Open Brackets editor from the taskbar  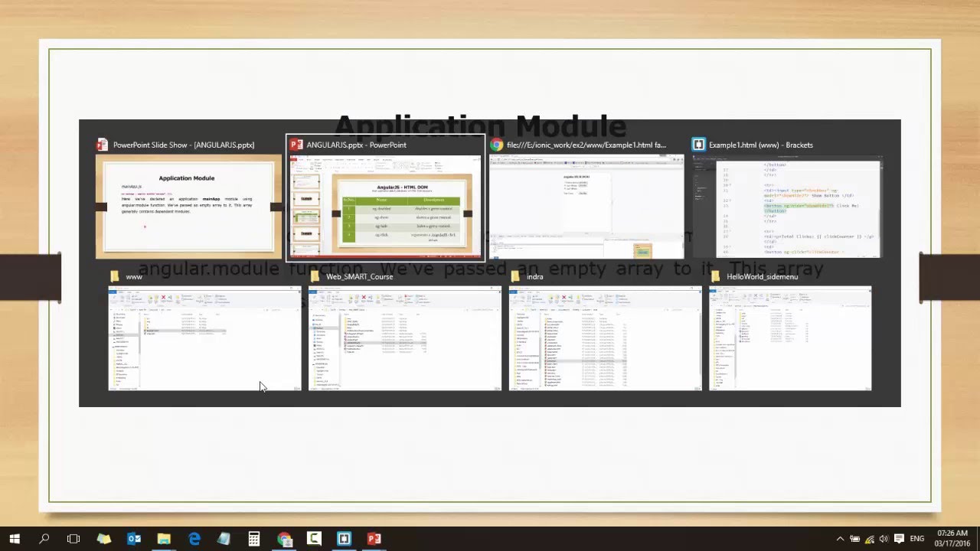[344, 539]
